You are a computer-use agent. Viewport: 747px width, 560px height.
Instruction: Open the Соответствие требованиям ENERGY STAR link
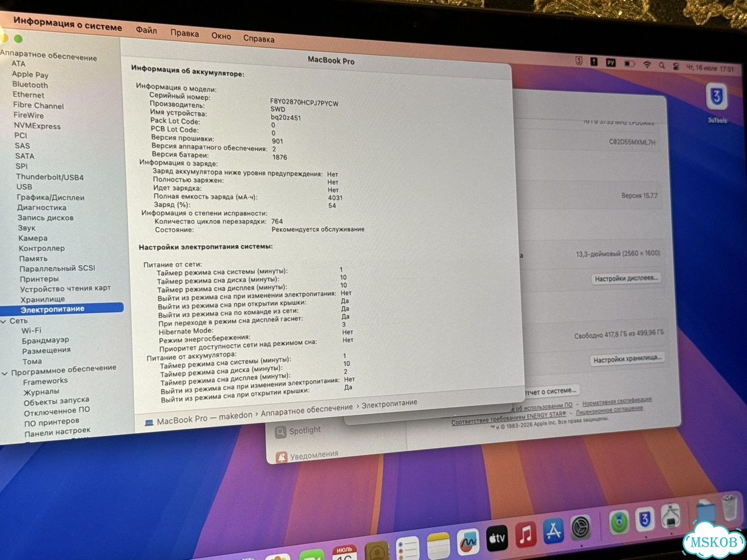coord(508,418)
